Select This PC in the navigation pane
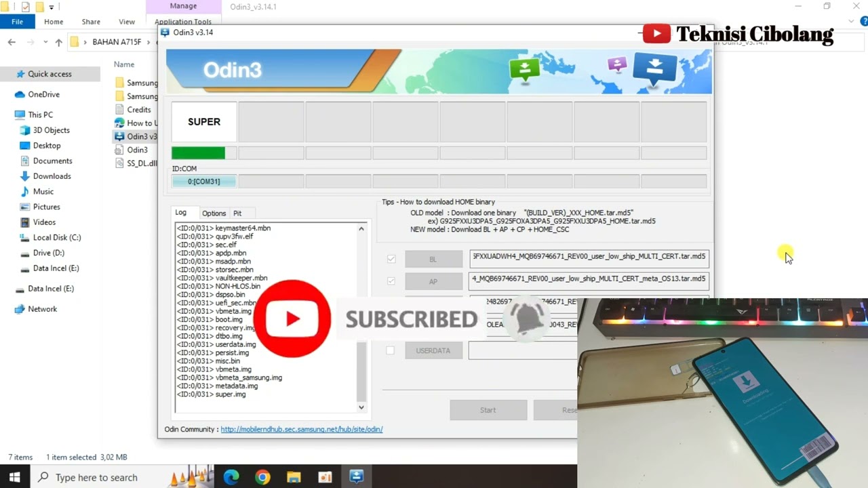 [x=40, y=115]
